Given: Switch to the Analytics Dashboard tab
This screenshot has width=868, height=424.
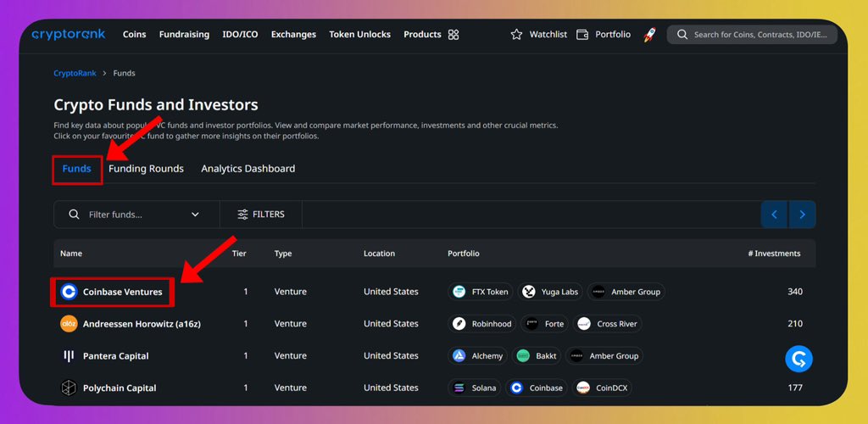Looking at the screenshot, I should [248, 168].
